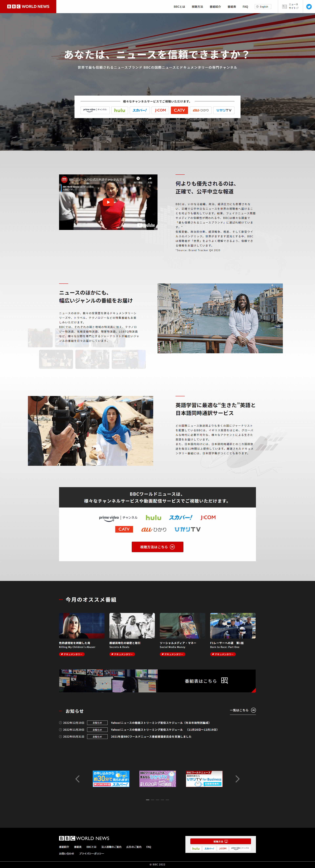The width and height of the screenshot is (315, 868).
Task: Switch language with the English button
Action: pyautogui.click(x=263, y=7)
